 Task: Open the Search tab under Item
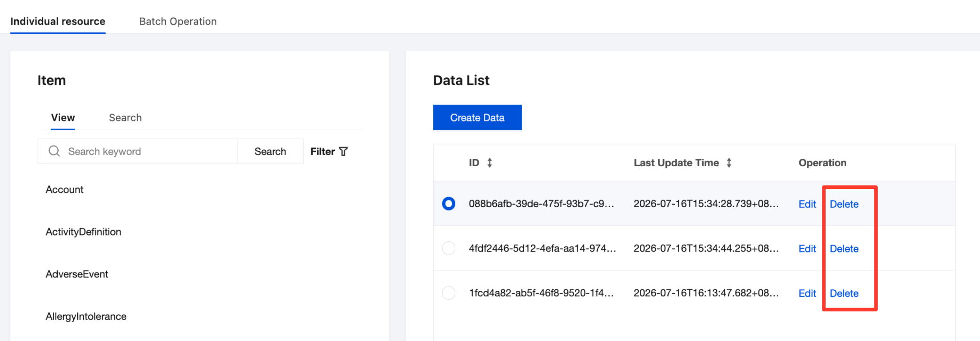(125, 117)
